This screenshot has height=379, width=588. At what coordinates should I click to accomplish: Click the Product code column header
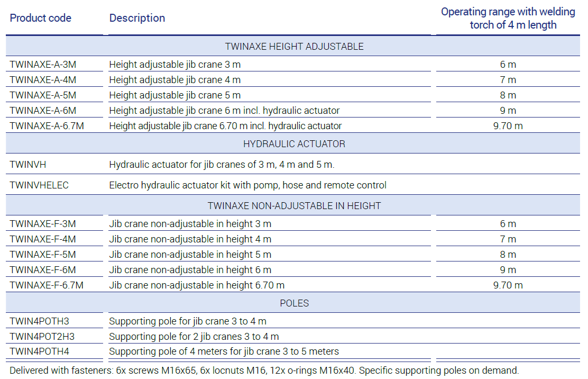[41, 18]
